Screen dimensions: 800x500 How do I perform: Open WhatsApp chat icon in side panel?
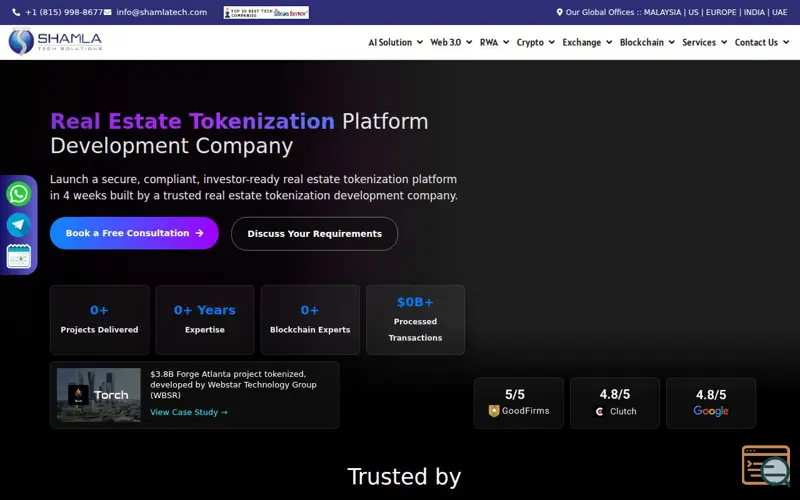pos(19,194)
